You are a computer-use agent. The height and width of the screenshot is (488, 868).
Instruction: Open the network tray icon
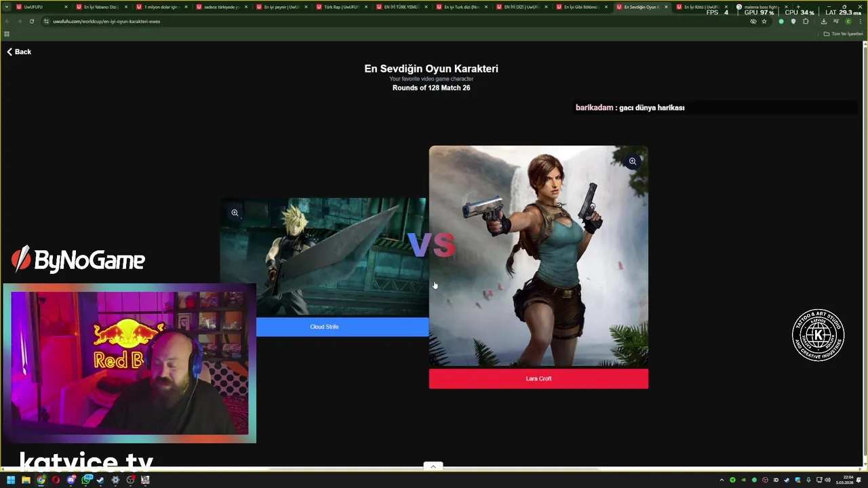[x=818, y=480]
